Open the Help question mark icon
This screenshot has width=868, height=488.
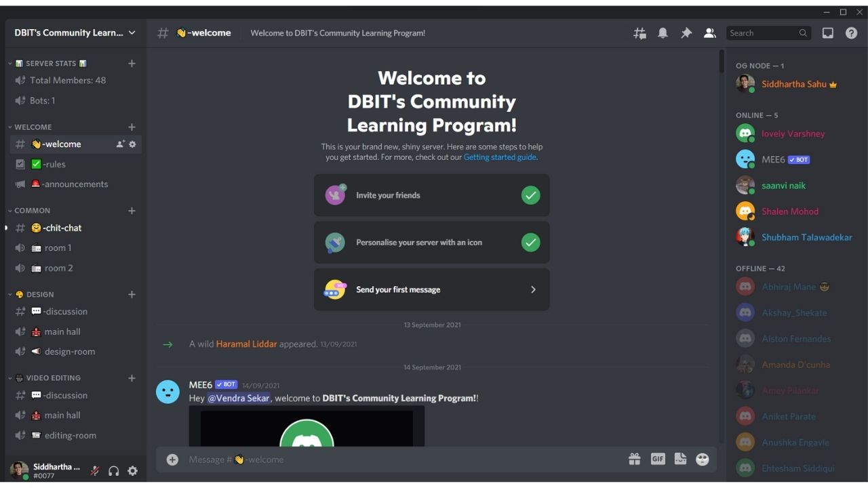click(851, 33)
